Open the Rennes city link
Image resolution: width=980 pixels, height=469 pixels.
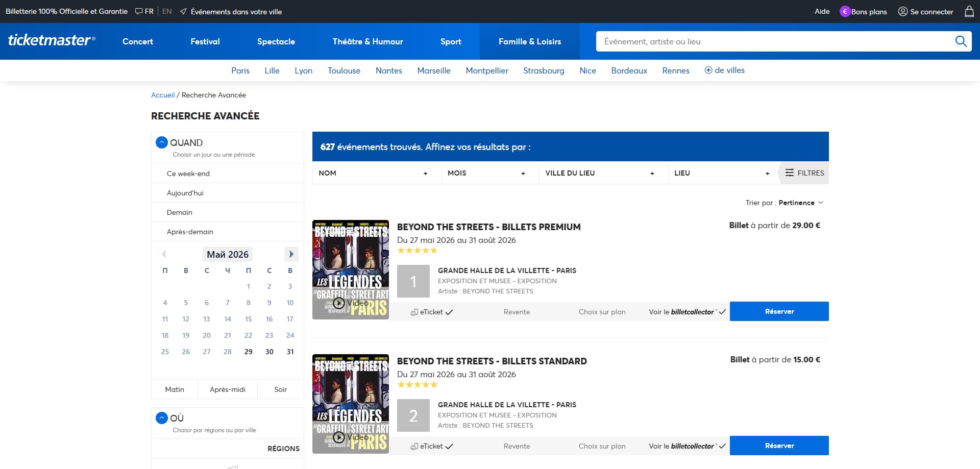(x=676, y=70)
